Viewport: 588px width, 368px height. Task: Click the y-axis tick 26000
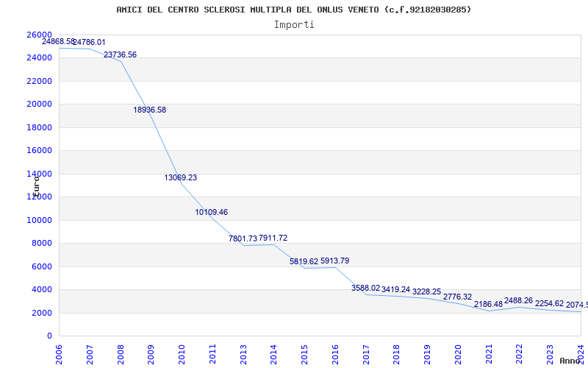(39, 35)
